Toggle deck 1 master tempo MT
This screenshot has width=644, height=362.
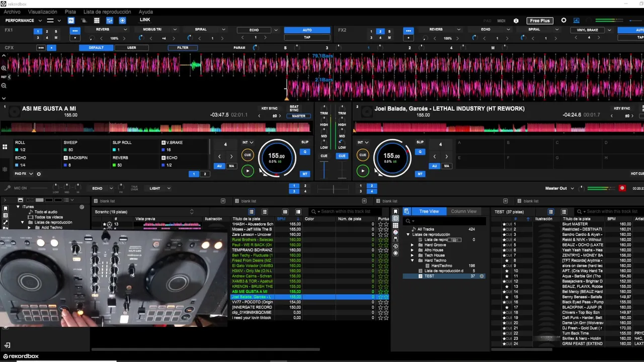point(305,174)
